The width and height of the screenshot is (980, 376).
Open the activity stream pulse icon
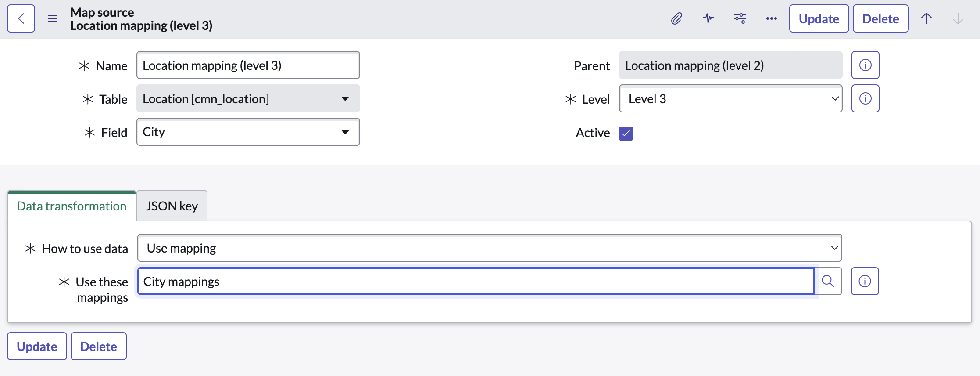pos(708,18)
